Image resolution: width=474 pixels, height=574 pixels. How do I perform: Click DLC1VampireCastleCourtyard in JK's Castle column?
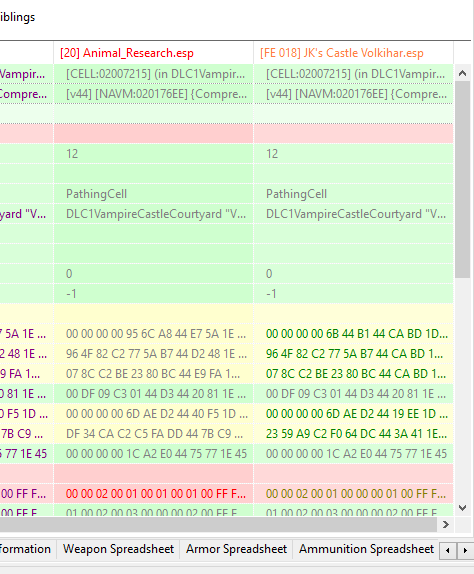[353, 214]
